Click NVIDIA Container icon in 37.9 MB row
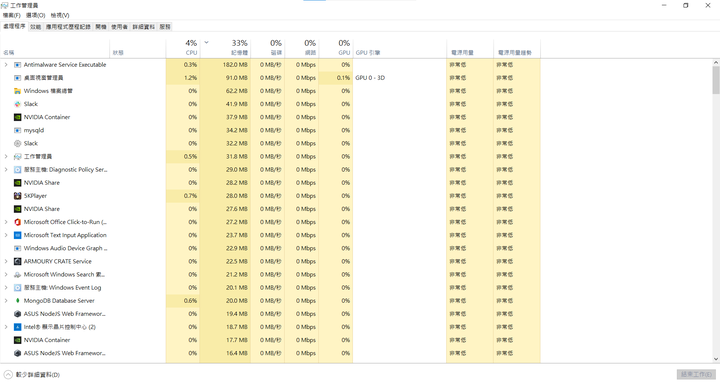 pyautogui.click(x=17, y=117)
